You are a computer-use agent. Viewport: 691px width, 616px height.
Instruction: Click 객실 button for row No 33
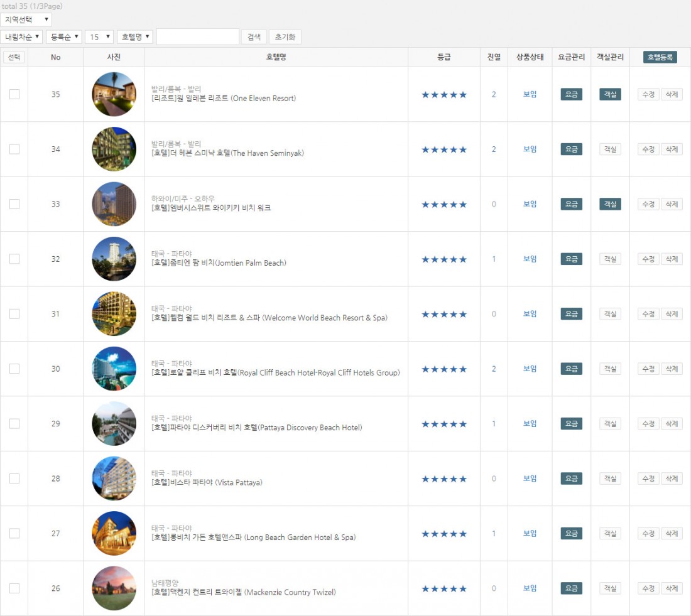click(610, 204)
